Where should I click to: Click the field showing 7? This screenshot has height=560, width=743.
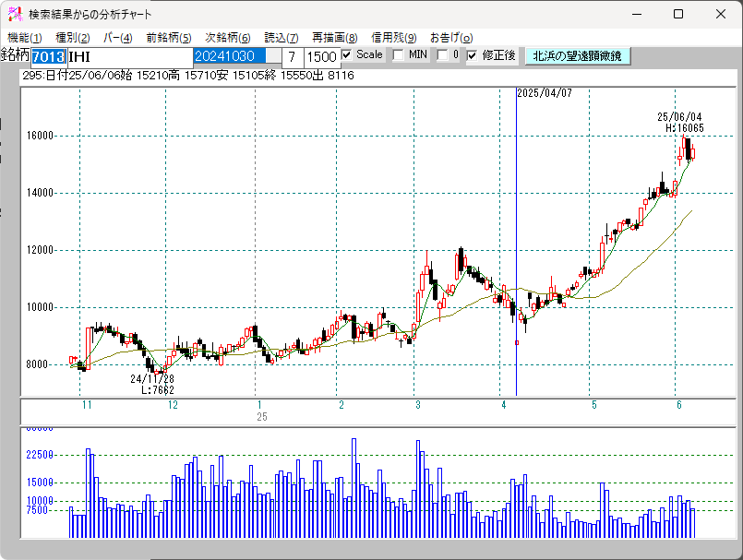click(x=293, y=57)
